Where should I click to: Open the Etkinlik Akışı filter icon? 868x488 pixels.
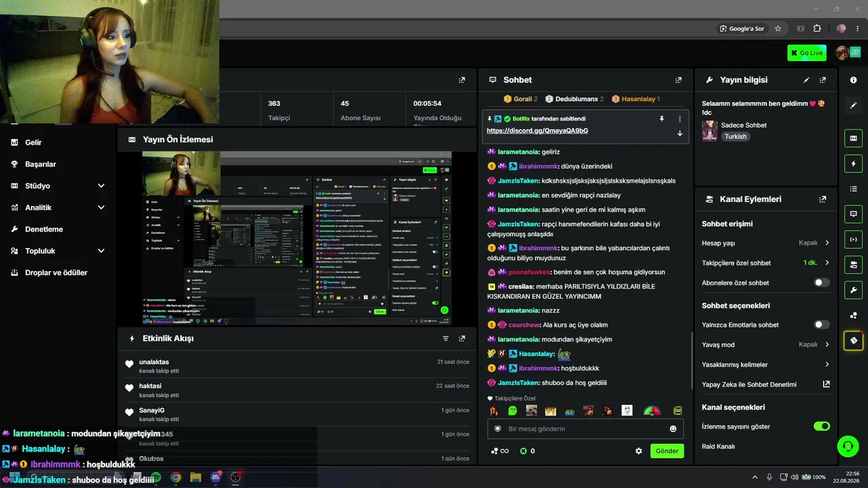(x=446, y=338)
